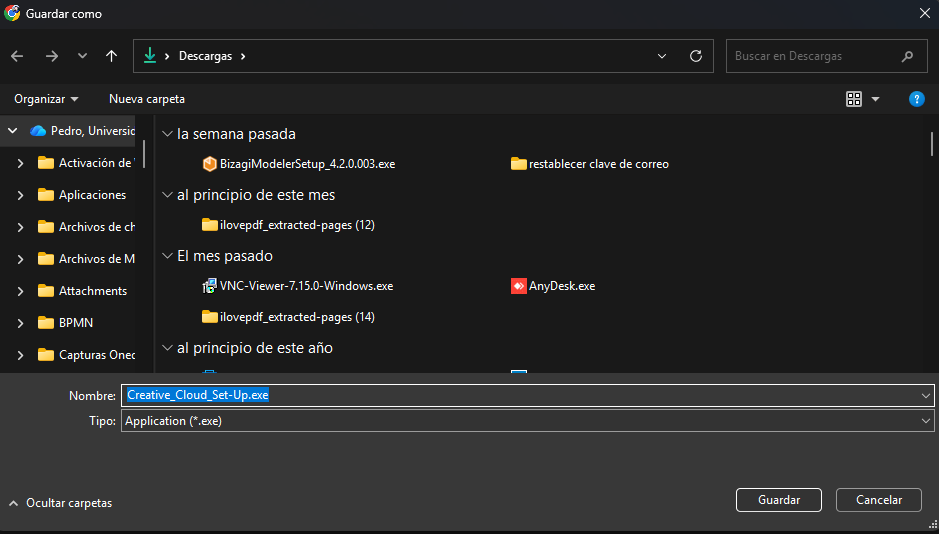This screenshot has height=534, width=939.
Task: Click the Up one level arrow
Action: (111, 57)
